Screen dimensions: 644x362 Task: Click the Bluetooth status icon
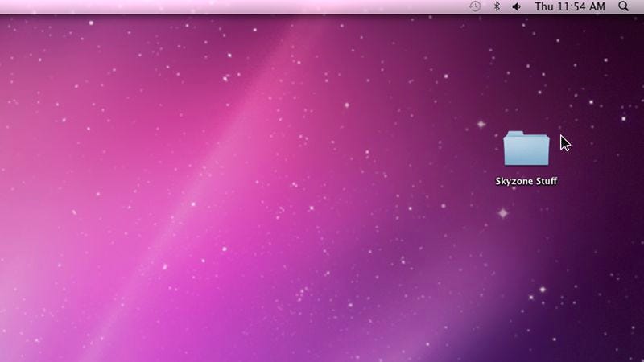pyautogui.click(x=497, y=6)
